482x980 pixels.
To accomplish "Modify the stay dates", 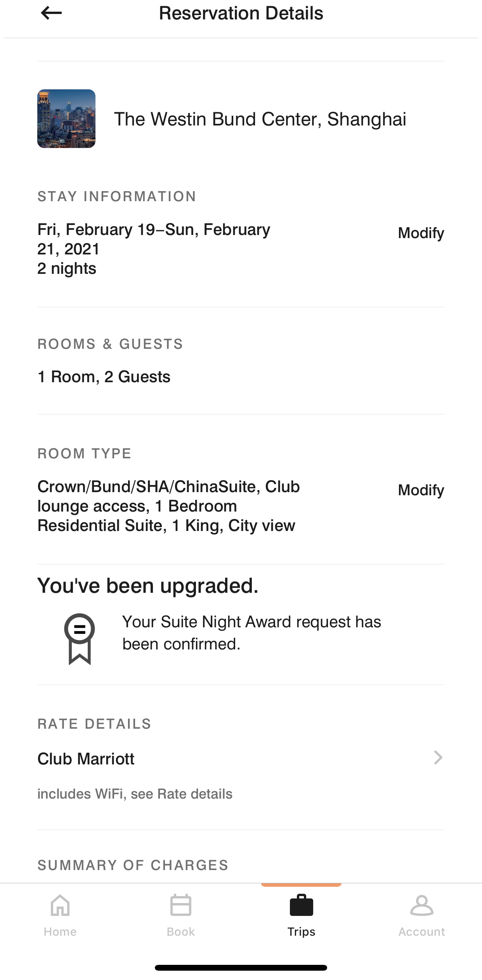I will 421,233.
